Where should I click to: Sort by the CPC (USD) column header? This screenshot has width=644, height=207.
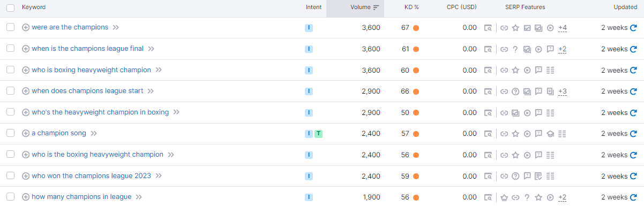click(462, 7)
